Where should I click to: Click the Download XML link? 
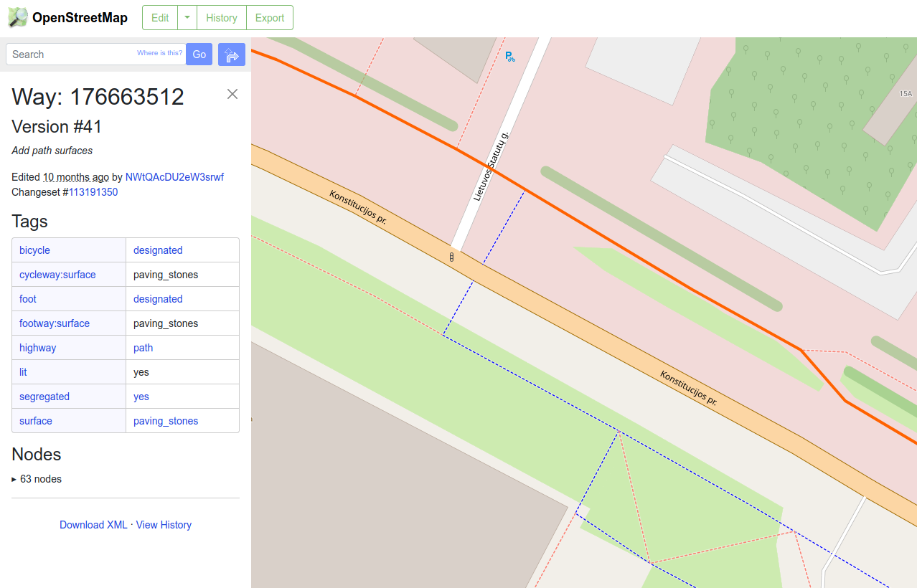(x=93, y=524)
